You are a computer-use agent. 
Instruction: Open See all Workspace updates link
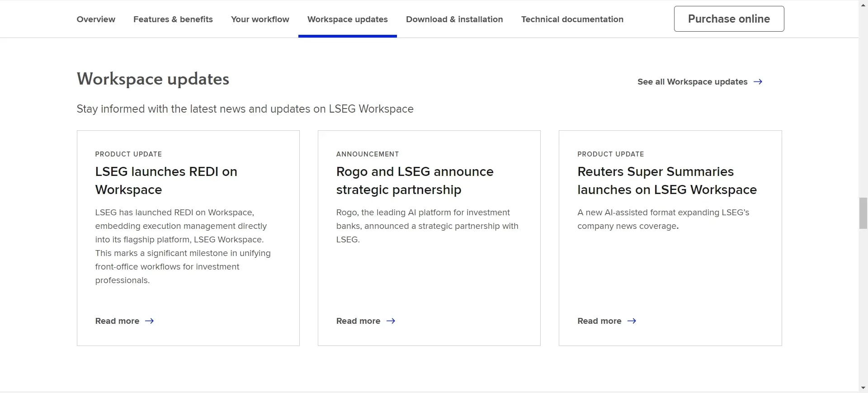[x=700, y=82]
